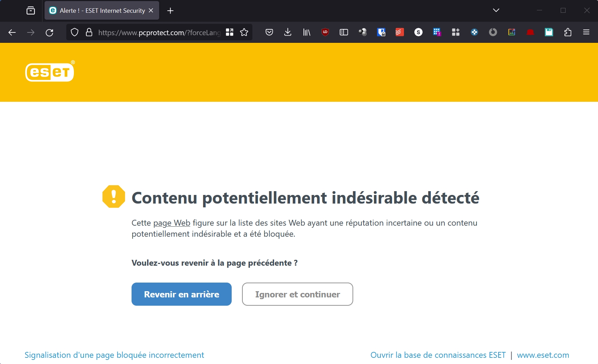Click the Bitwarden shield extension icon
Image resolution: width=598 pixels, height=364 pixels.
point(381,32)
